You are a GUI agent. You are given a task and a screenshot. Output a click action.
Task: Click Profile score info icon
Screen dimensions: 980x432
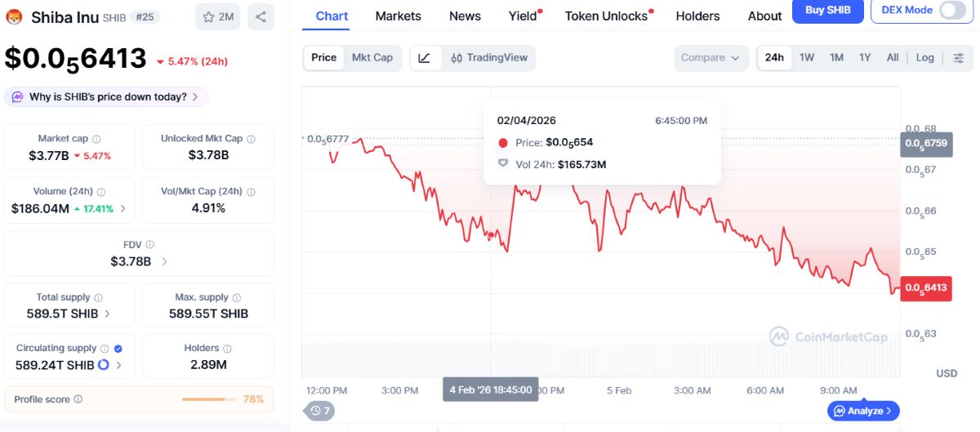78,399
